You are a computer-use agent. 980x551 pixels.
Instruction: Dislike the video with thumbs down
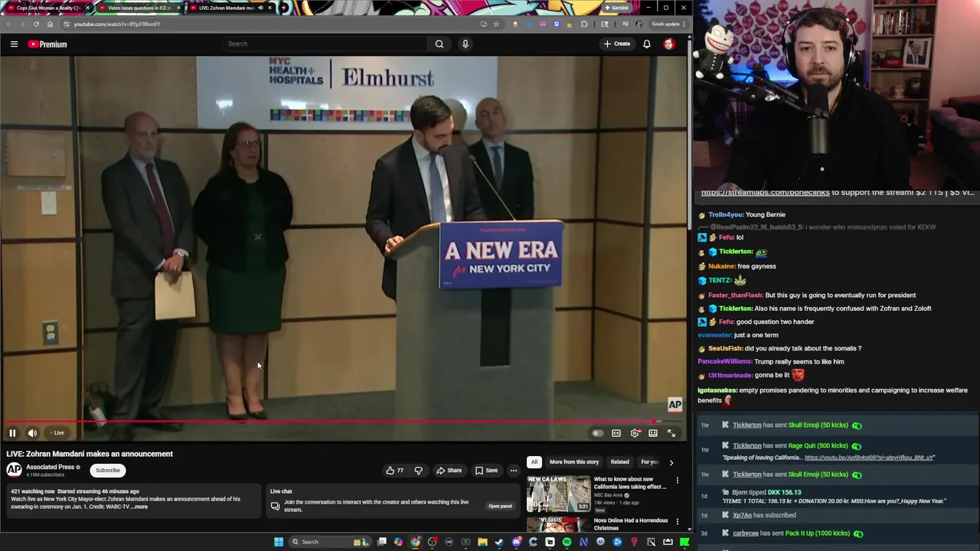(418, 471)
